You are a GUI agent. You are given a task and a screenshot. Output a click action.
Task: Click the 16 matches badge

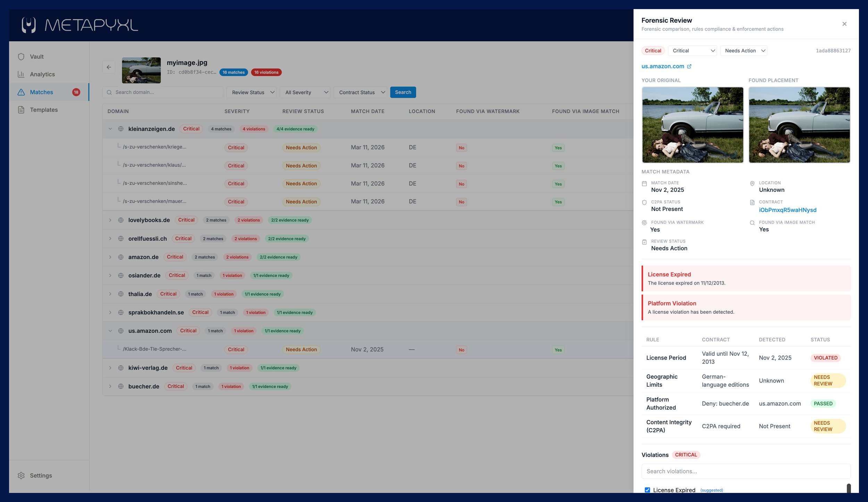233,72
